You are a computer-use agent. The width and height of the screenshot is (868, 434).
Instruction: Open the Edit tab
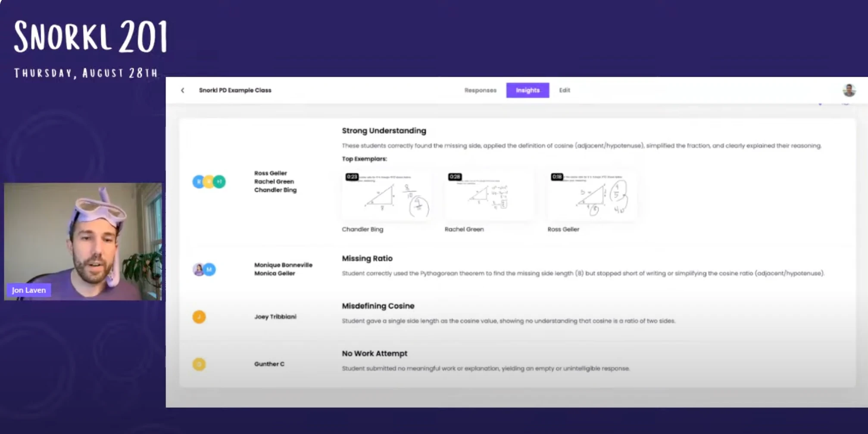[x=565, y=90]
